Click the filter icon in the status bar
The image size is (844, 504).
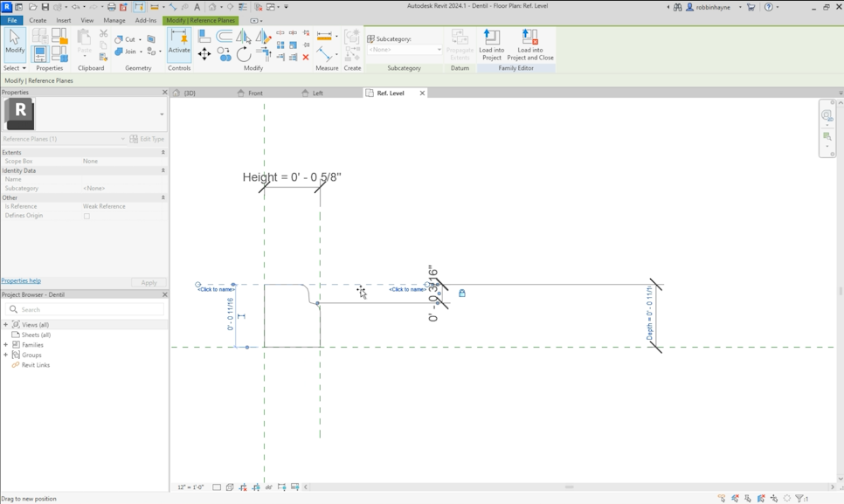coord(799,498)
